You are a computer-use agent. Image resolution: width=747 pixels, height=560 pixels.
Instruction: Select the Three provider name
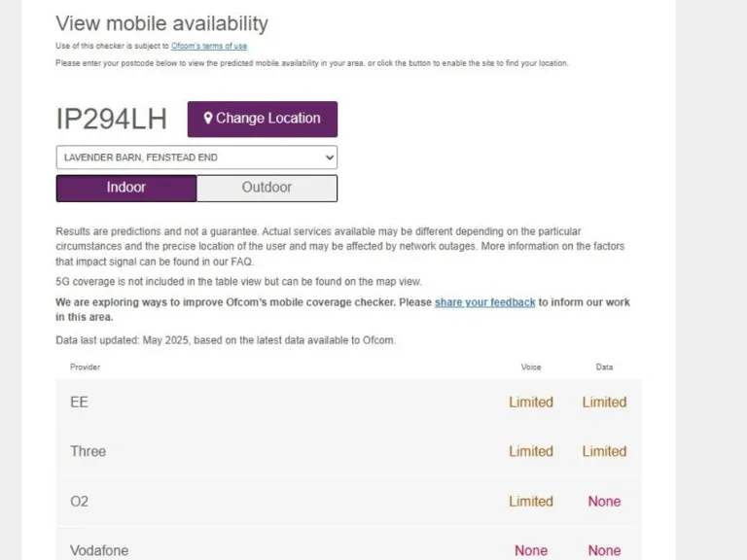(x=88, y=451)
